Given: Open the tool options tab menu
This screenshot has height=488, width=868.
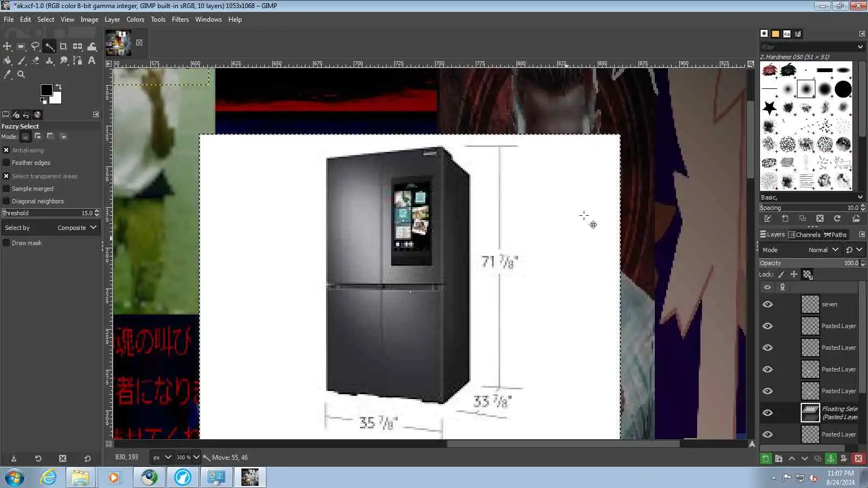Looking at the screenshot, I should coord(96,114).
